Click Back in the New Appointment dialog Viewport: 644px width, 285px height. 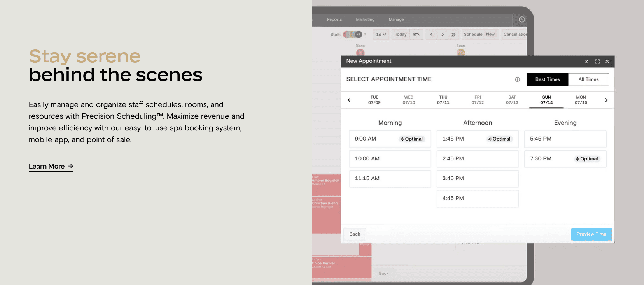tap(355, 234)
